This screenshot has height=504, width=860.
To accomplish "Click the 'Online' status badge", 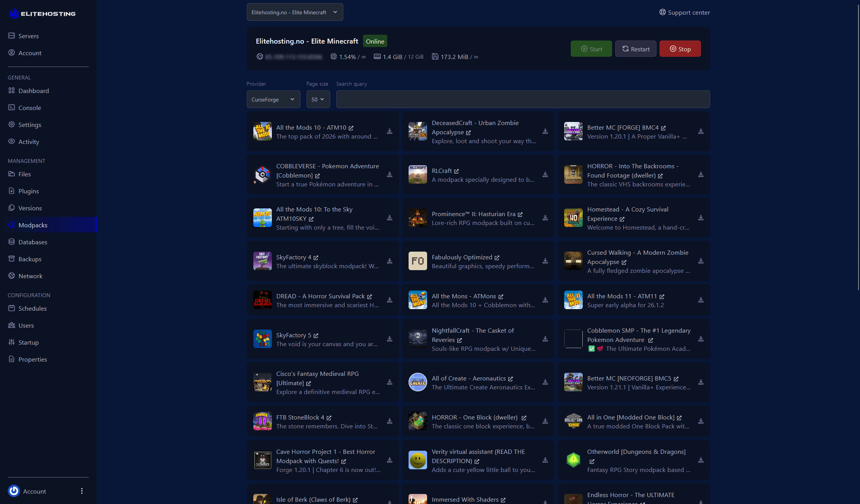I will [x=375, y=41].
